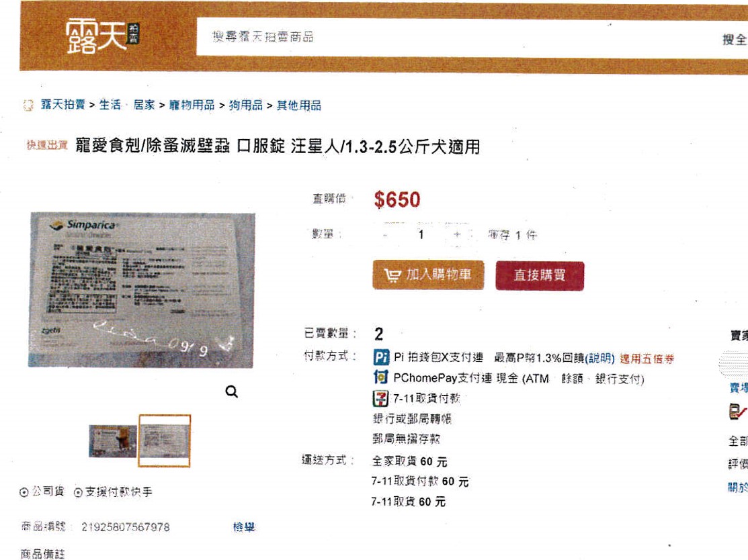Screen dimensions: 748x560
Task: Select the first product thumbnail
Action: (x=113, y=441)
